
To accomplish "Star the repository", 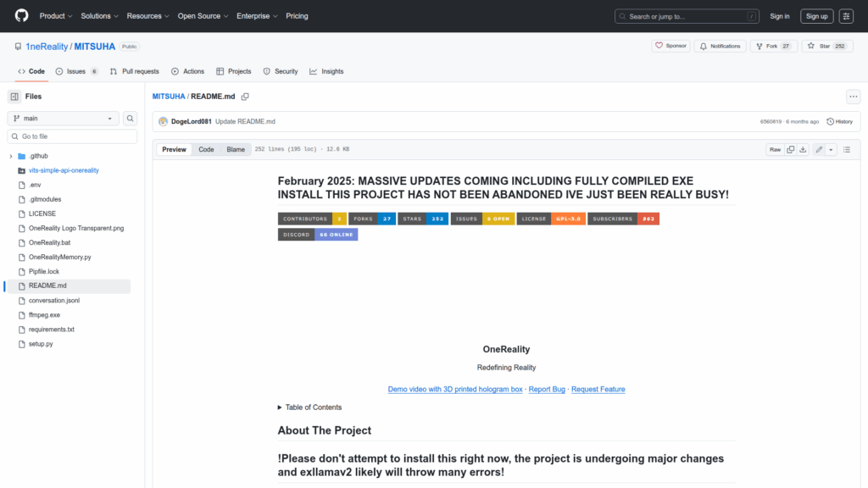I will pos(827,46).
